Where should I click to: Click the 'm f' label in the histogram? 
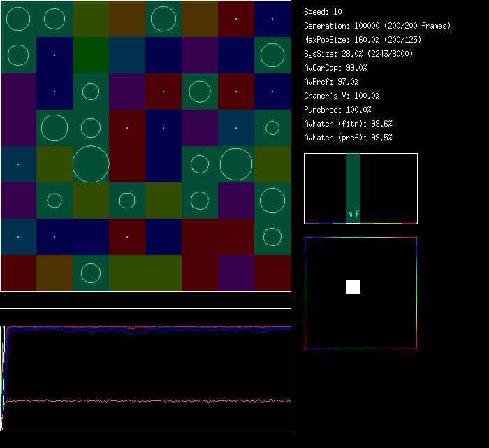(x=353, y=215)
